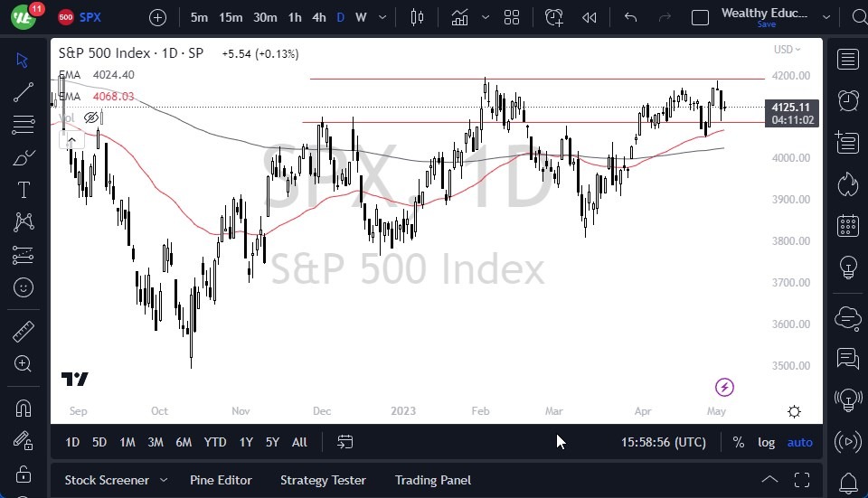Activate the zoom in tool
This screenshot has width=868, height=498.
24,363
